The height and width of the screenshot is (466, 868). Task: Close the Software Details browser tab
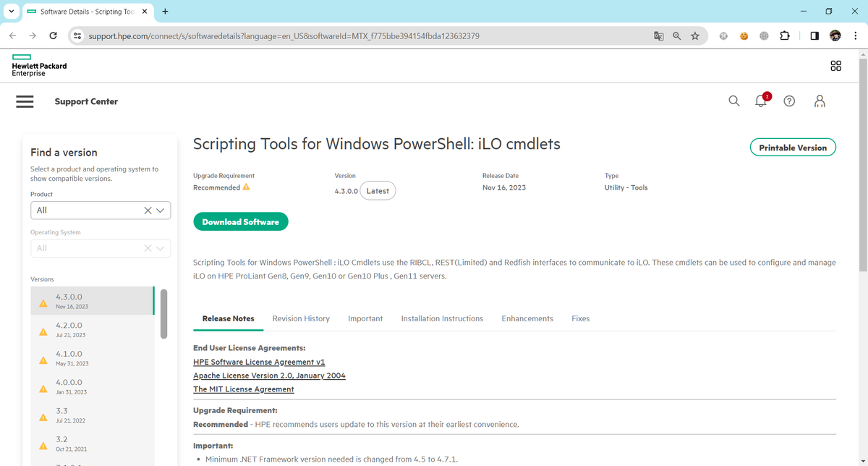[144, 12]
